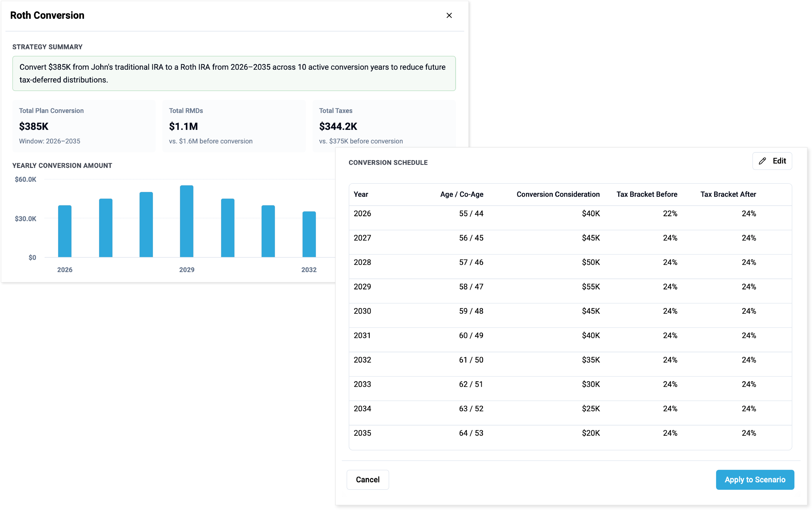Viewport: 812px width, 510px height.
Task: Click the $60.0K axis label
Action: tap(26, 179)
